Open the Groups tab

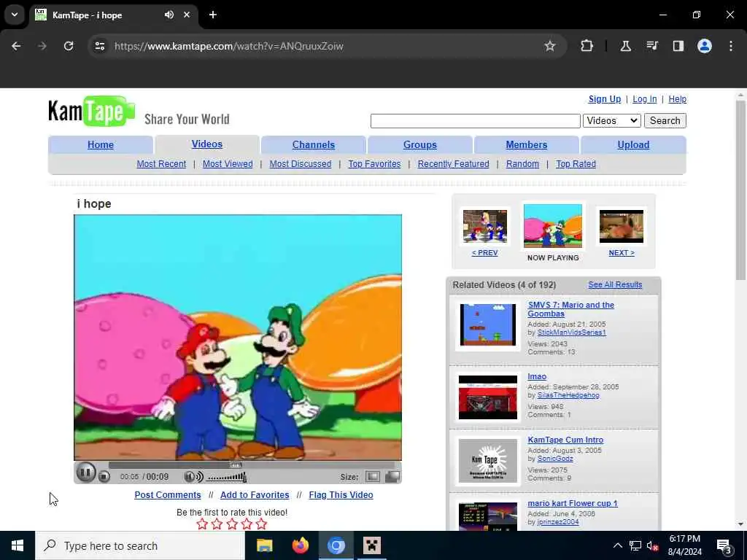click(x=419, y=145)
